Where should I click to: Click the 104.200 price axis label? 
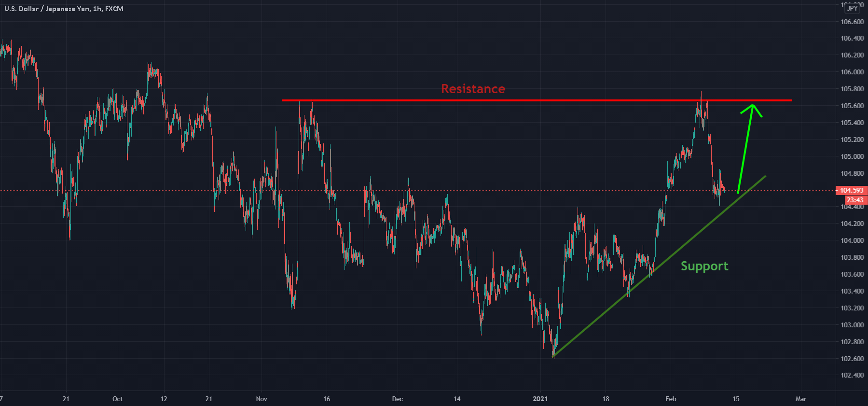[852, 224]
